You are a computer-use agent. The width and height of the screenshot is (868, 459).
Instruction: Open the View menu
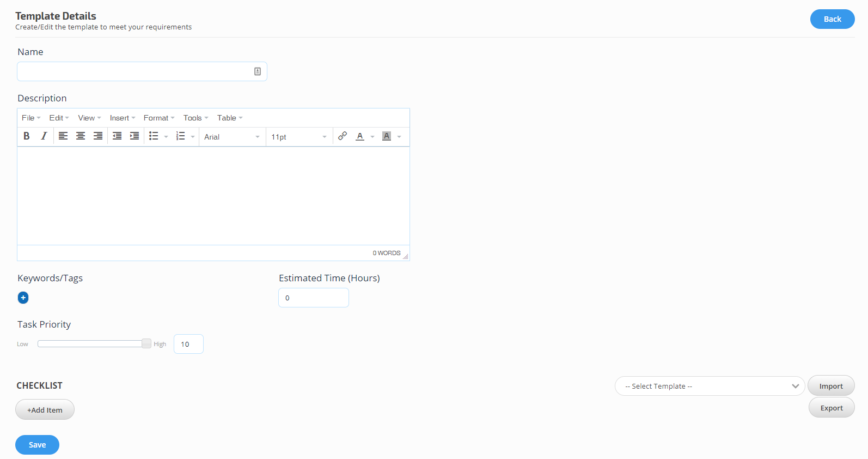tap(89, 118)
